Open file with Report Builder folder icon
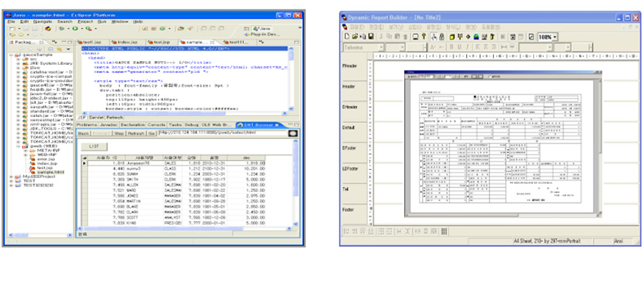644x284 pixels. pyautogui.click(x=355, y=37)
